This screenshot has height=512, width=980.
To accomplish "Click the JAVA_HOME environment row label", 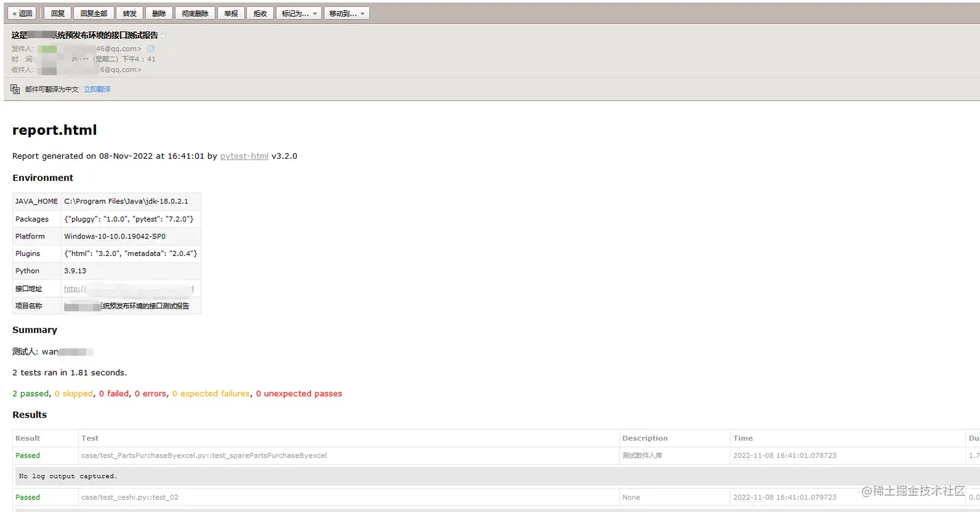I will [37, 202].
